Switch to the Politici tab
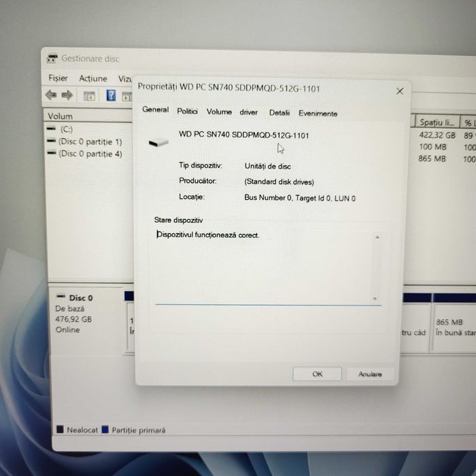This screenshot has width=476, height=476. tap(187, 111)
